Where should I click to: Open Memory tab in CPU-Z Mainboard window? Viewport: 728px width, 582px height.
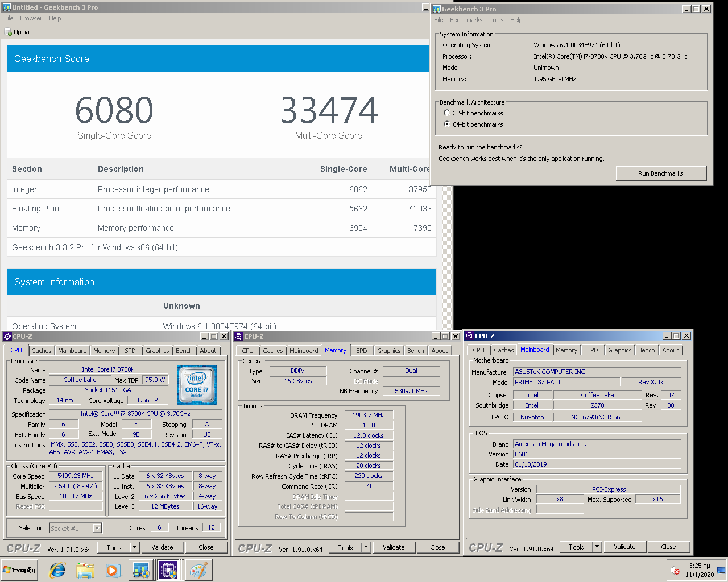[x=566, y=350]
